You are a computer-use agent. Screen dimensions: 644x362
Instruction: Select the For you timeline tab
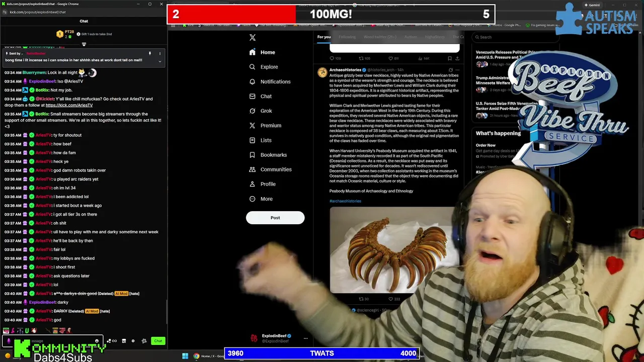click(x=324, y=37)
